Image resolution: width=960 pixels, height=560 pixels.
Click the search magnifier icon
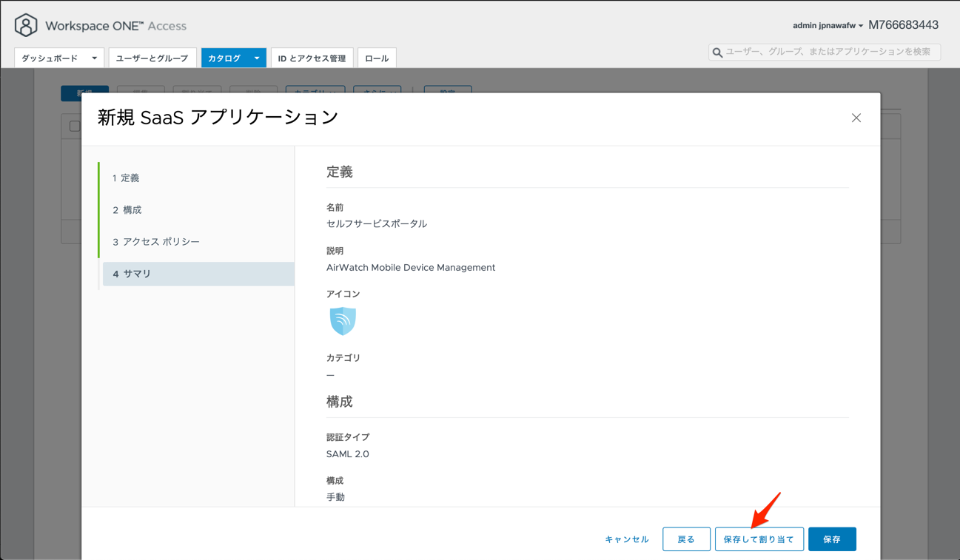click(717, 53)
